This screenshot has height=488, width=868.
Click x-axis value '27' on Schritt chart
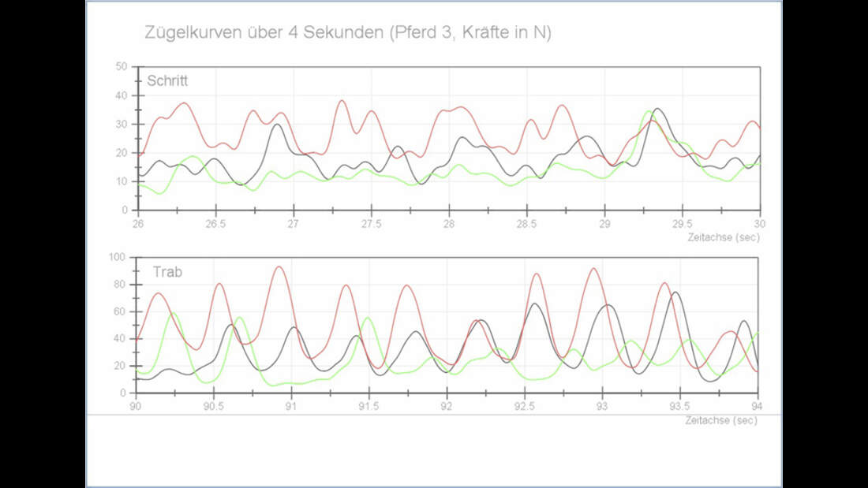click(x=294, y=224)
